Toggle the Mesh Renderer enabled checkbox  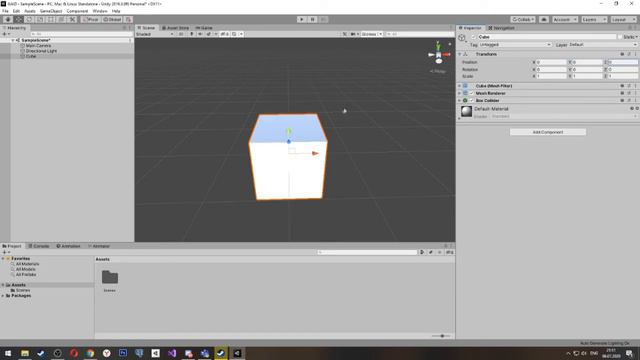(472, 93)
